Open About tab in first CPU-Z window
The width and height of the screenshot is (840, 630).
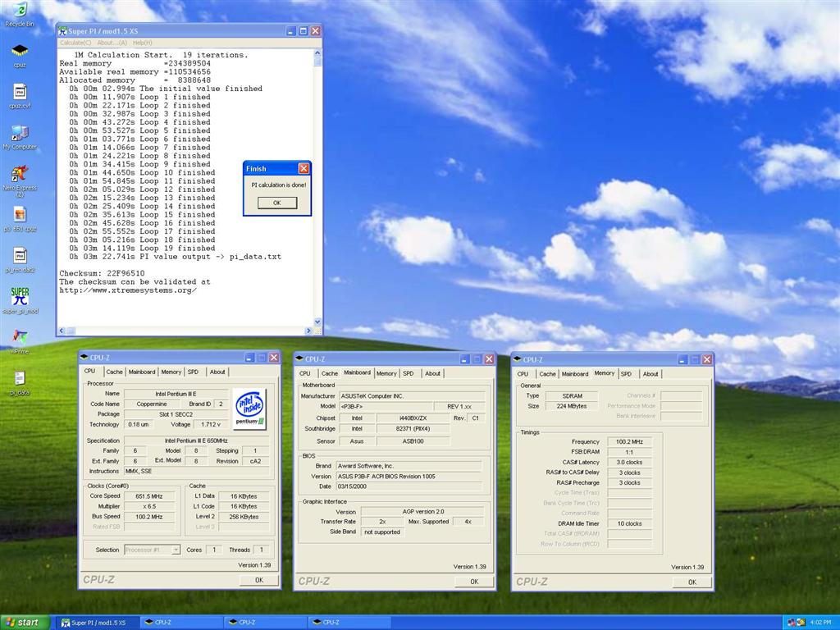(x=217, y=372)
